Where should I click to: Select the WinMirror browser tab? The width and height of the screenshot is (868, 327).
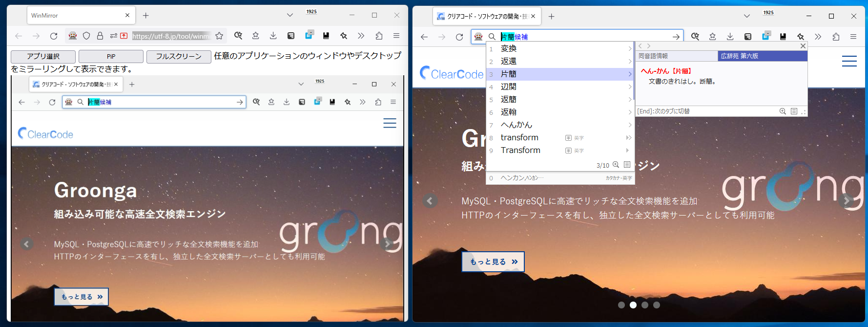pos(81,16)
